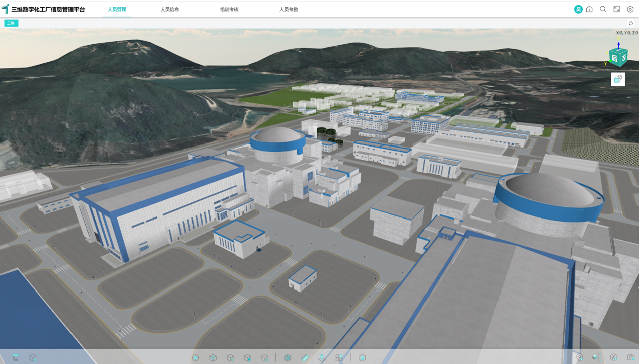This screenshot has width=639, height=364.
Task: Open search with magnifier icon
Action: point(603,9)
